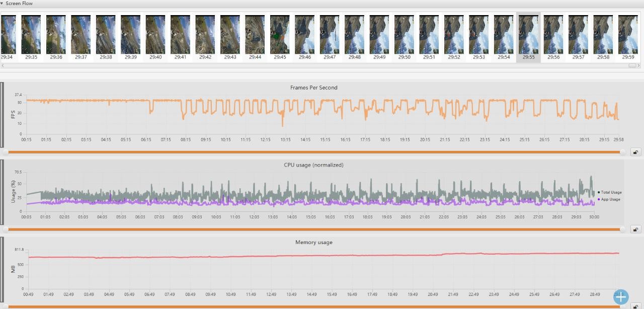The width and height of the screenshot is (644, 309).
Task: Click the CPU usage range slider left handle
Action: click(6, 229)
